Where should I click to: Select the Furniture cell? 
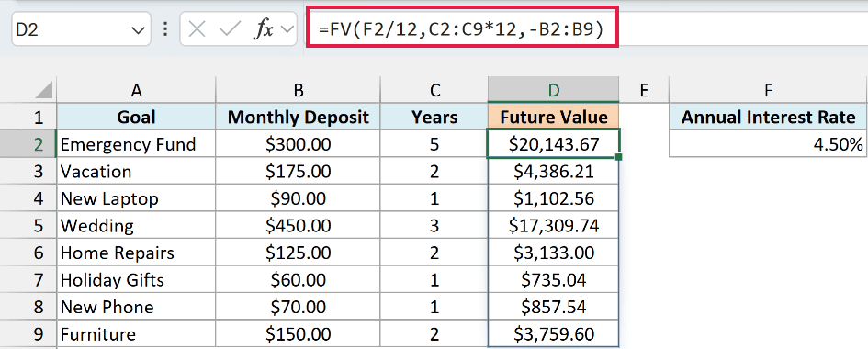tap(136, 334)
